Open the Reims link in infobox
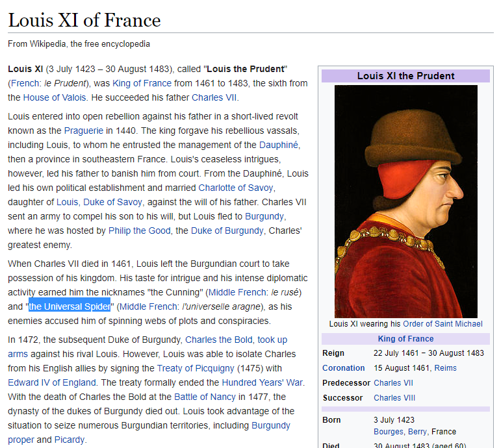 [445, 368]
